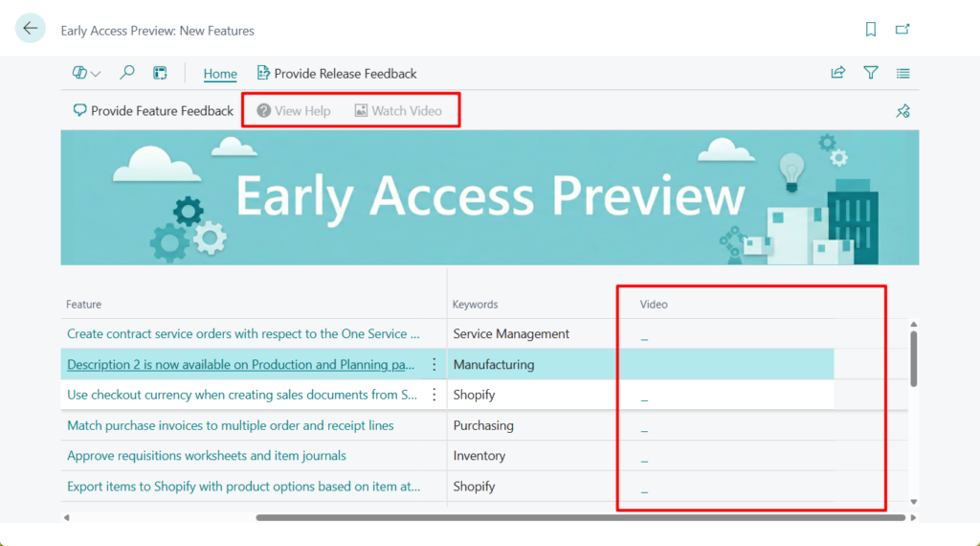Click the Keywords column header
The width and height of the screenshot is (980, 546).
(476, 305)
